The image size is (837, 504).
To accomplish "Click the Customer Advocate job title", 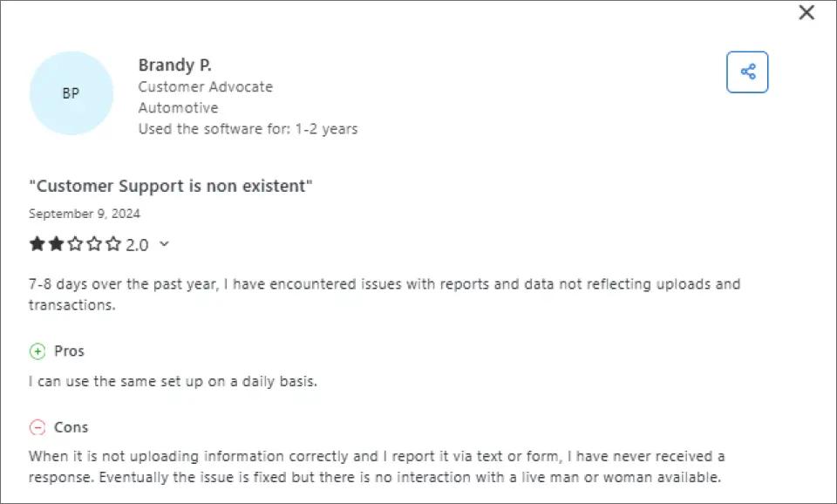I will [206, 87].
